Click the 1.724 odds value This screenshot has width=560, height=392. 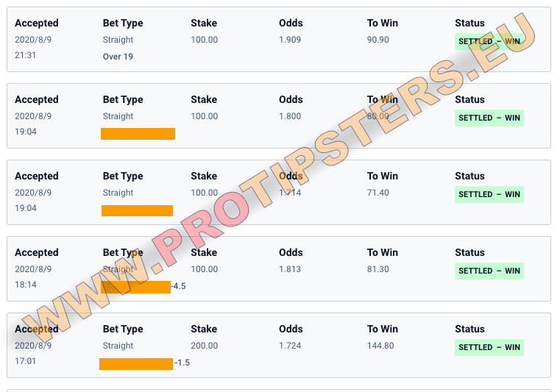tap(290, 346)
